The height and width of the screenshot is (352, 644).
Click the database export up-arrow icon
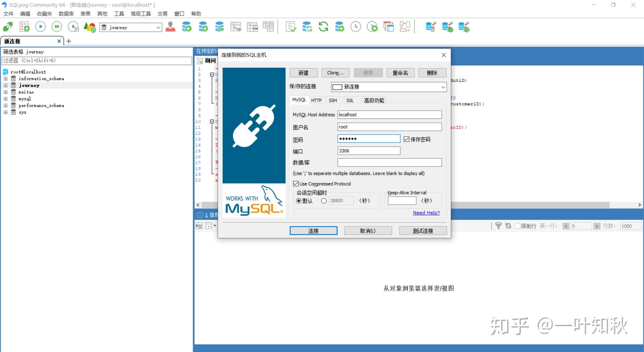tap(203, 27)
